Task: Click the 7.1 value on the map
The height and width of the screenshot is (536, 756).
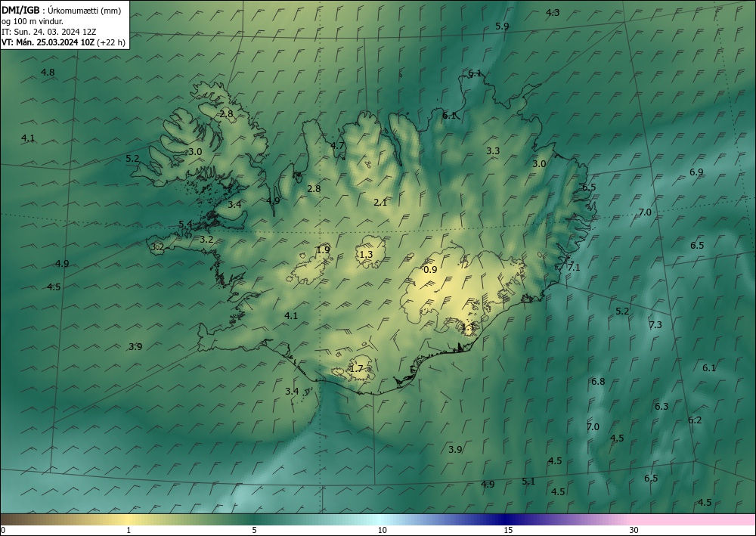Action: coord(574,268)
